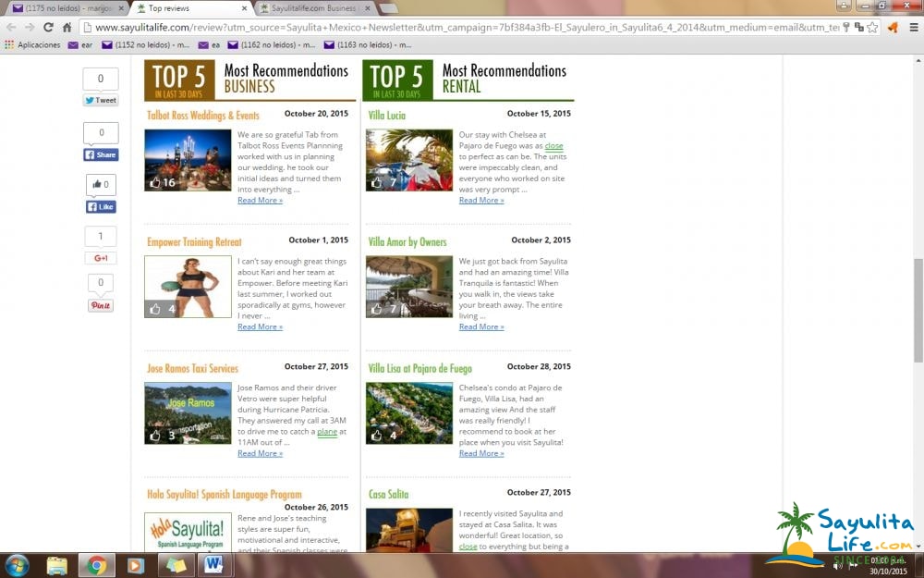
Task: Like the page with Facebook Like button
Action: click(101, 206)
